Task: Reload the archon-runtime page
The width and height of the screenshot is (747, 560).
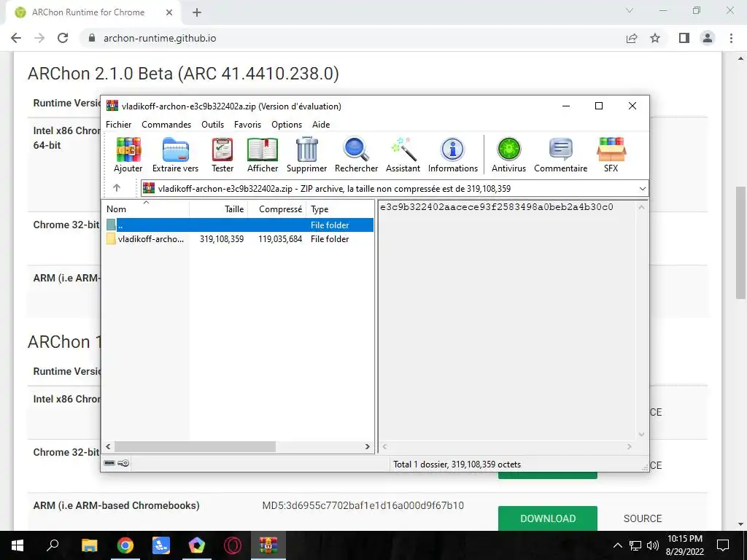Action: (63, 38)
